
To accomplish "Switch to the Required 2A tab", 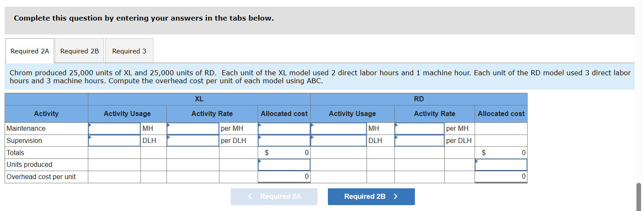I will point(30,51).
